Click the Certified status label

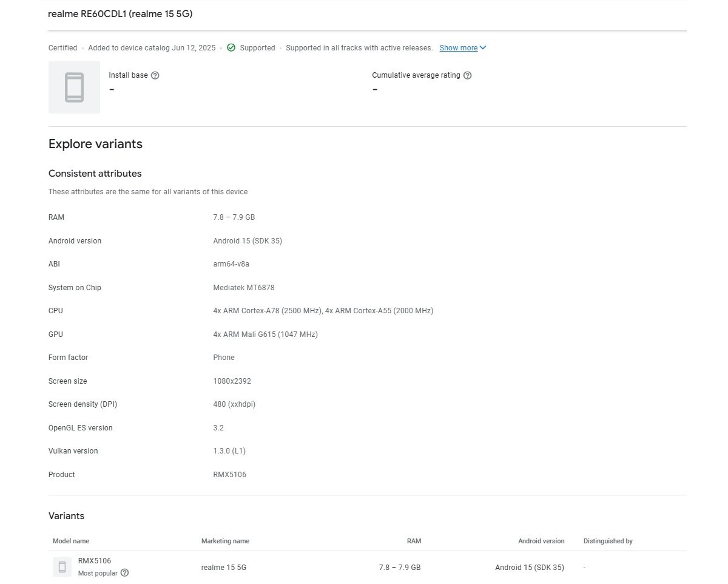(x=62, y=47)
